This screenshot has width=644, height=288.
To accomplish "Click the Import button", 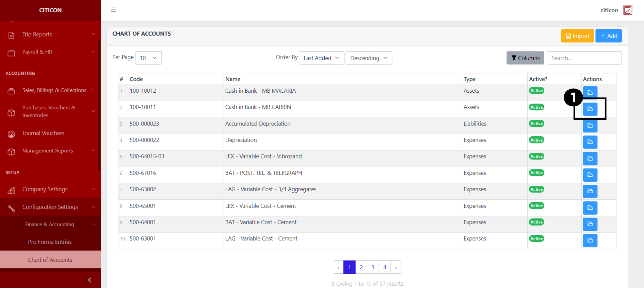I will 577,36.
